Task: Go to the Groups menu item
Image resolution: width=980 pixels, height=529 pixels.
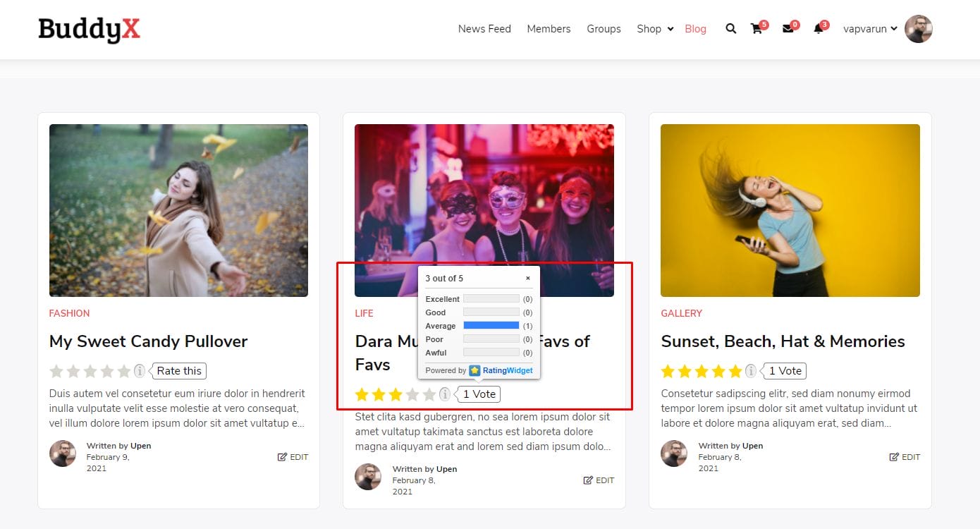Action: click(x=604, y=29)
